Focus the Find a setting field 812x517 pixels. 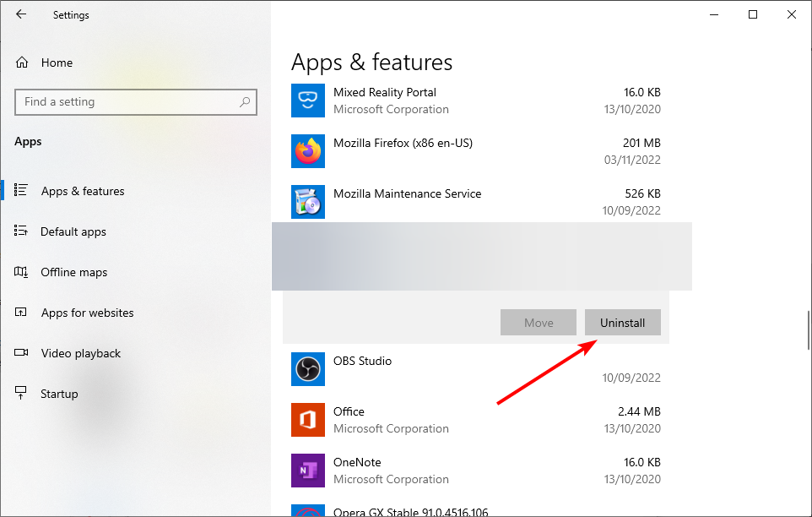136,102
